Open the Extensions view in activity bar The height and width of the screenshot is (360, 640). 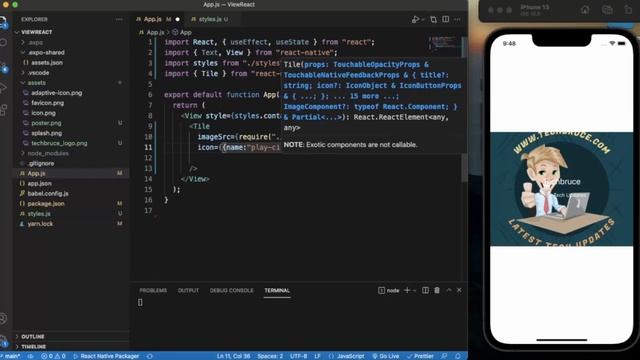point(3,110)
